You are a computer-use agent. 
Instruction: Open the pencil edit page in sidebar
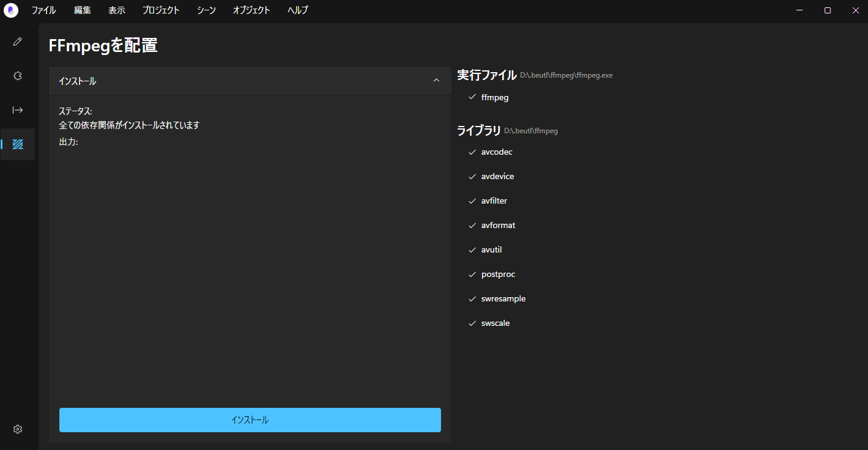pos(18,42)
